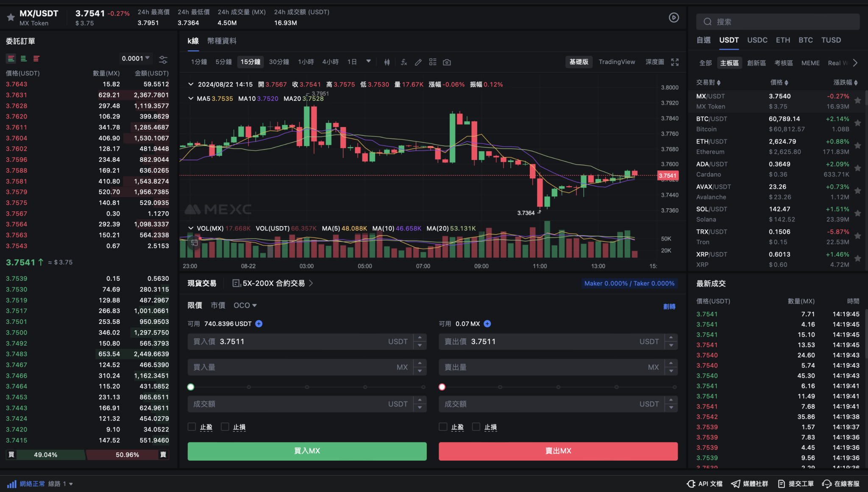
Task: Open media community link in footer
Action: tap(750, 484)
